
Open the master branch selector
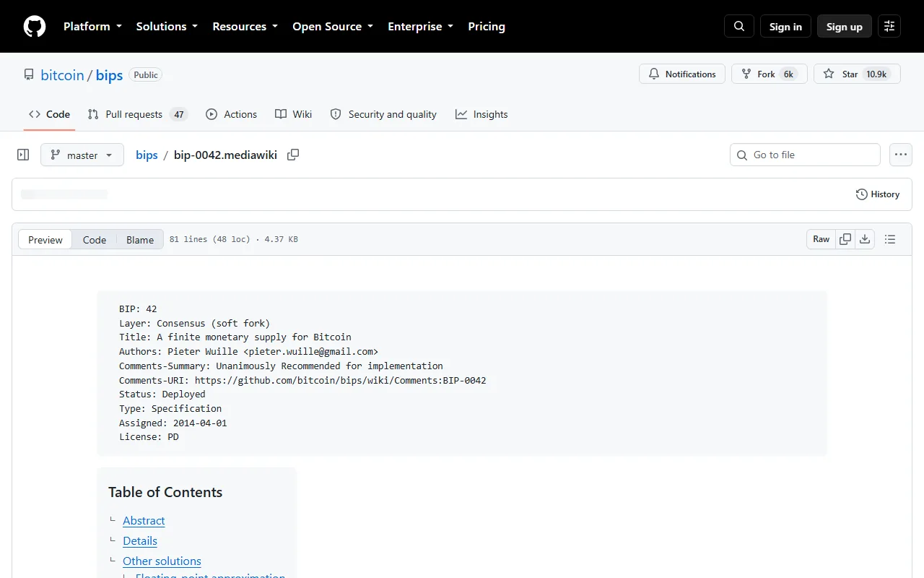coord(82,155)
